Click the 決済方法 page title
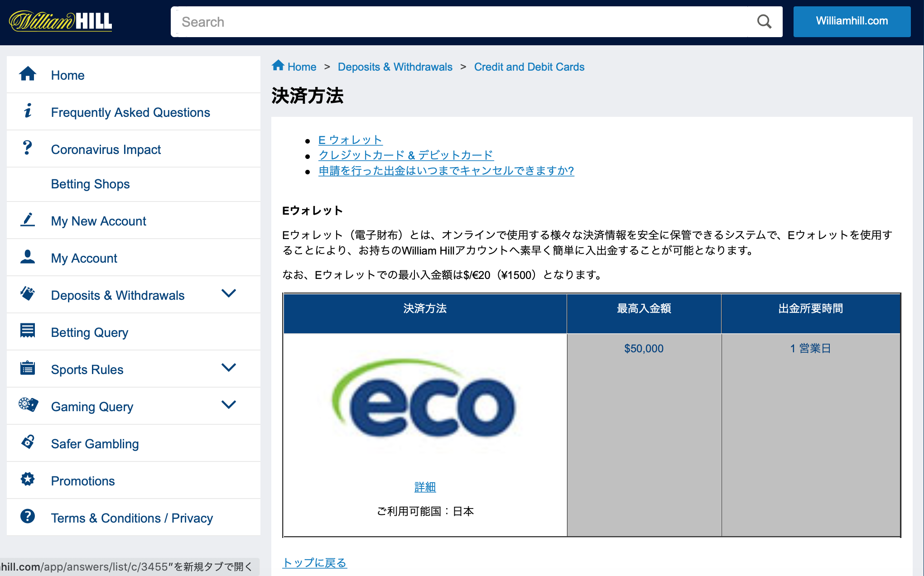 [x=307, y=96]
